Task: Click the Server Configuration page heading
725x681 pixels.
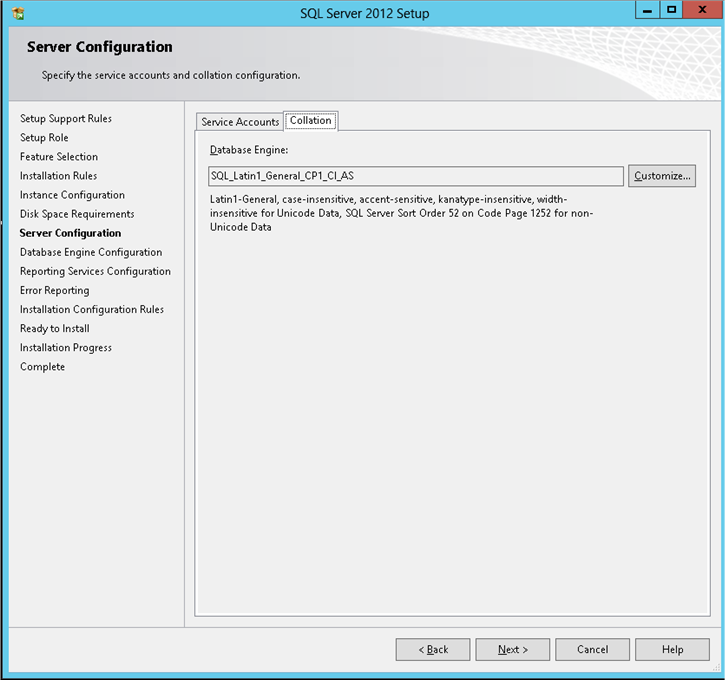Action: pos(99,47)
